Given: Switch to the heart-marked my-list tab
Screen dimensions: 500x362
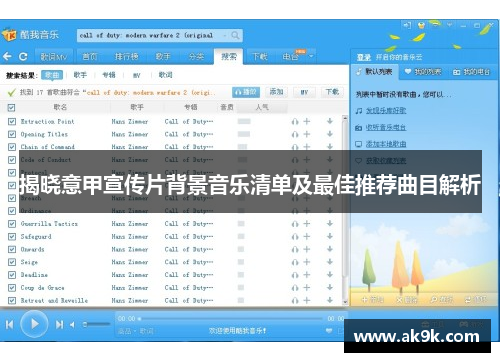Looking at the screenshot, I should 423,72.
